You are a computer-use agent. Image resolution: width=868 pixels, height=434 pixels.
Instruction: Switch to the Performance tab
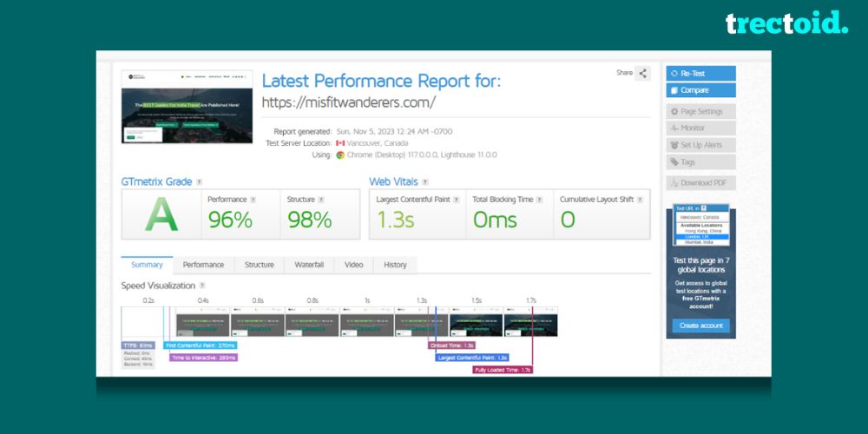[x=203, y=265]
